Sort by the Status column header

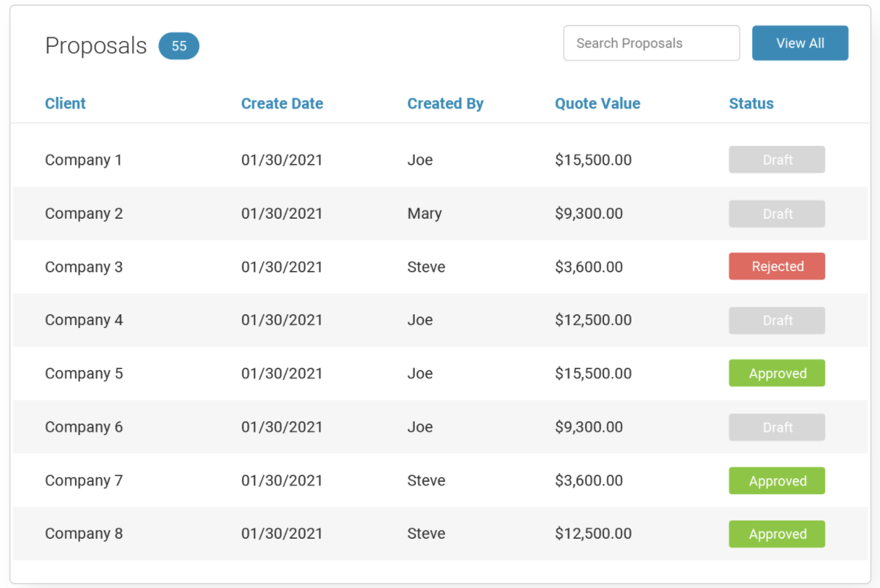[751, 103]
